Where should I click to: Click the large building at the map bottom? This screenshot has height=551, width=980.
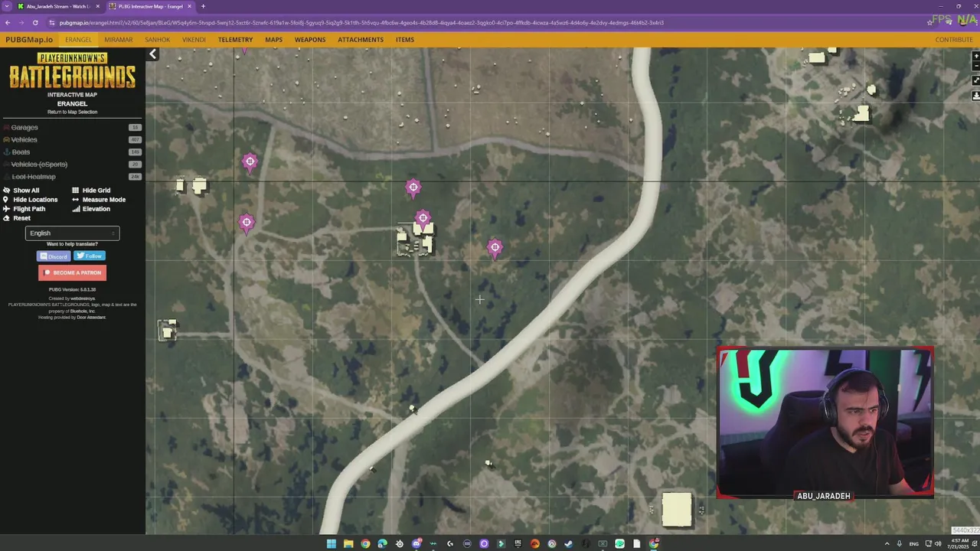click(x=677, y=510)
